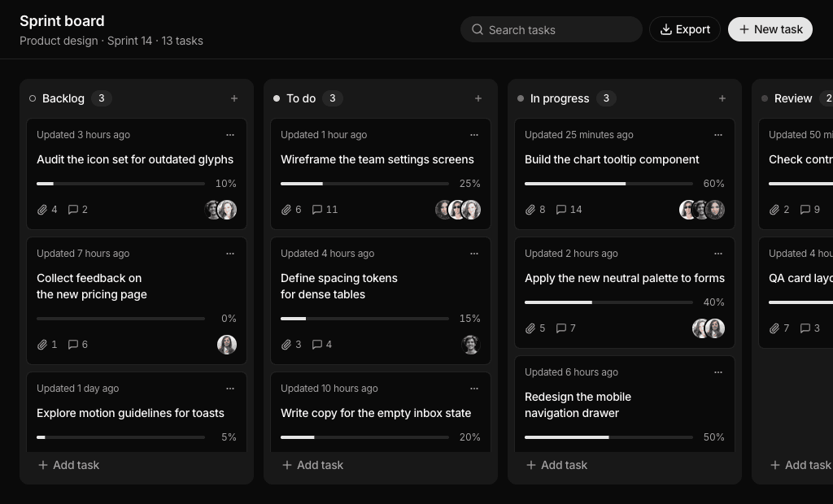Click the search magnifier icon

point(477,30)
